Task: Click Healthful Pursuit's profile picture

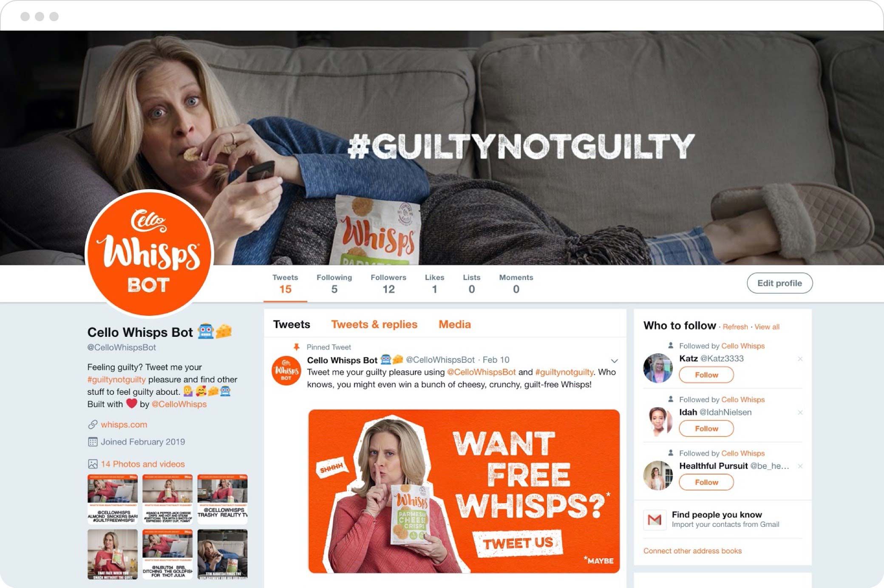Action: coord(658,475)
